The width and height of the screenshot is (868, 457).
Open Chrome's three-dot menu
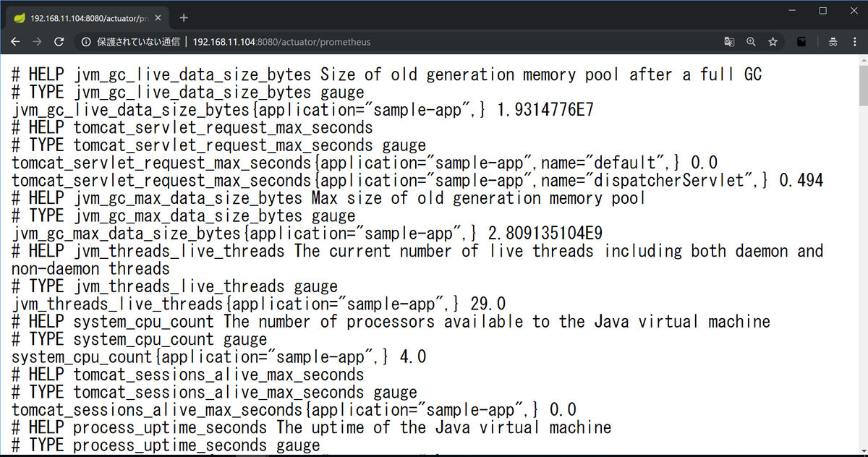click(854, 42)
